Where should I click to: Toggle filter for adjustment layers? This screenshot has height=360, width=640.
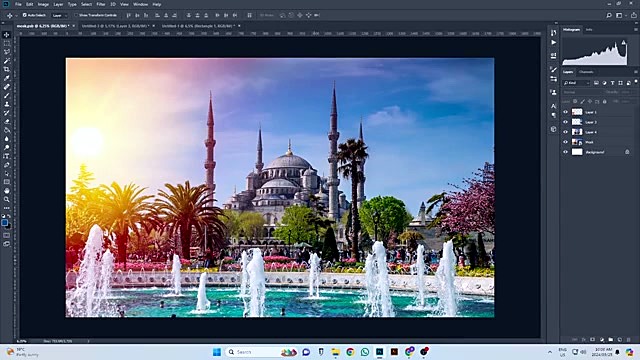point(604,83)
